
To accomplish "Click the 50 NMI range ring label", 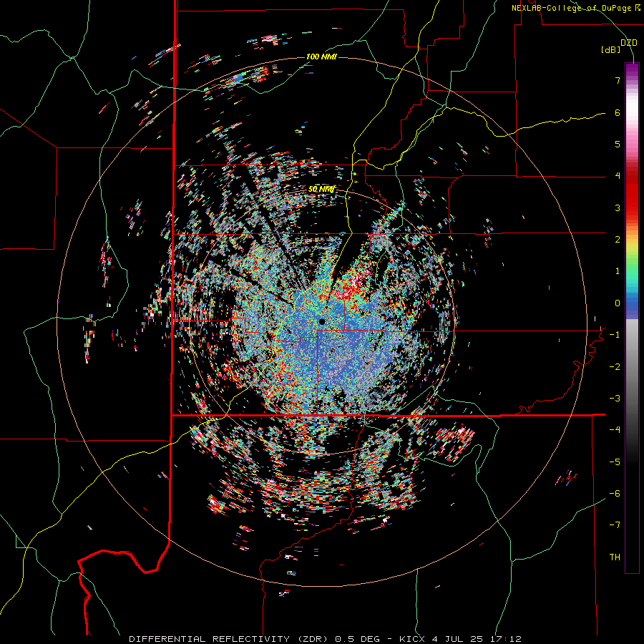I will (321, 189).
